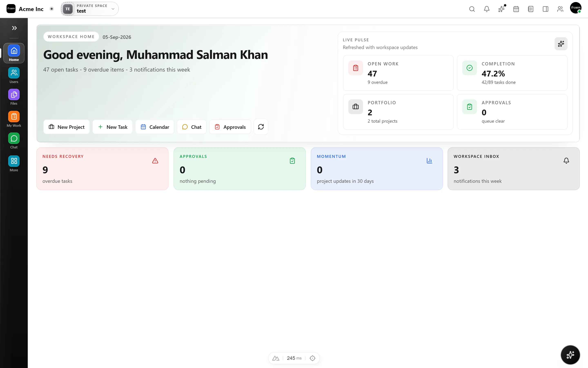Screen dimensions: 588x368
Task: Open calendar icon in top bar
Action: coord(516,9)
